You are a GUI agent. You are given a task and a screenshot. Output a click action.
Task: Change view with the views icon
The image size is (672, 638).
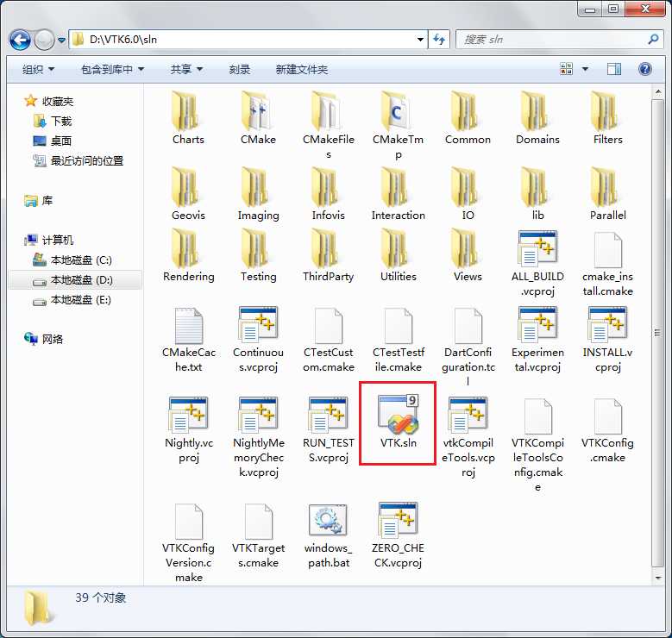pos(566,69)
